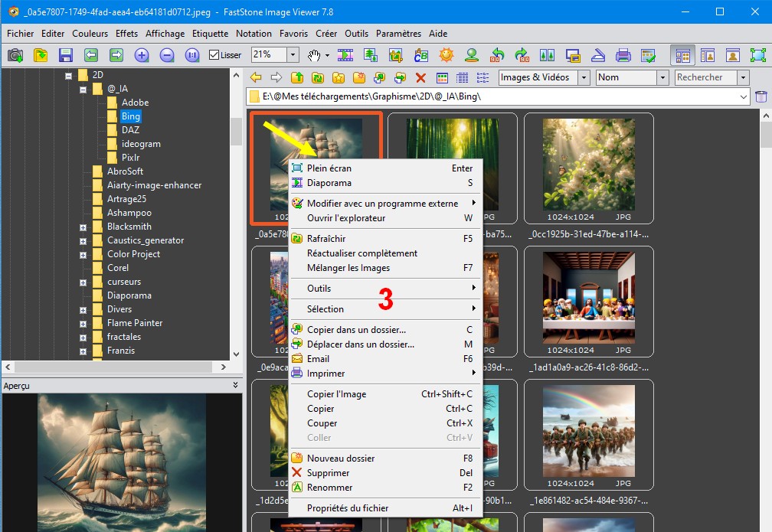Click the actual size 1:1 icon
772x532 pixels.
point(192,54)
